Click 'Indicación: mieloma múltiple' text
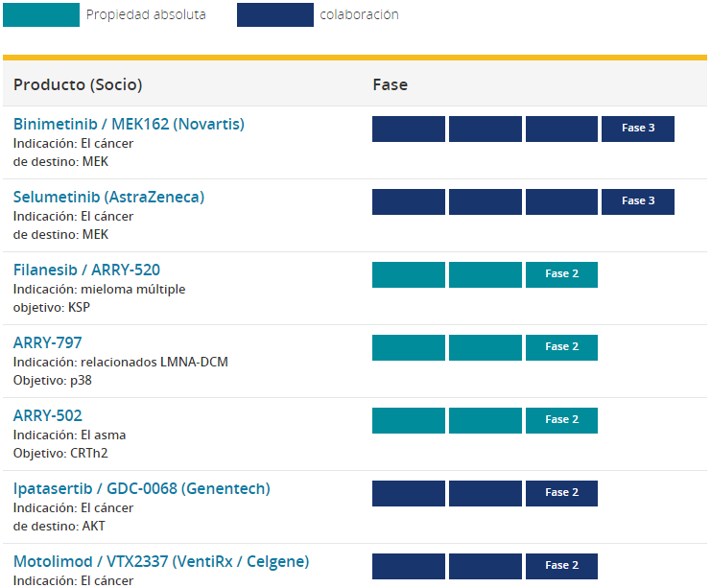The image size is (711, 588). (x=99, y=290)
